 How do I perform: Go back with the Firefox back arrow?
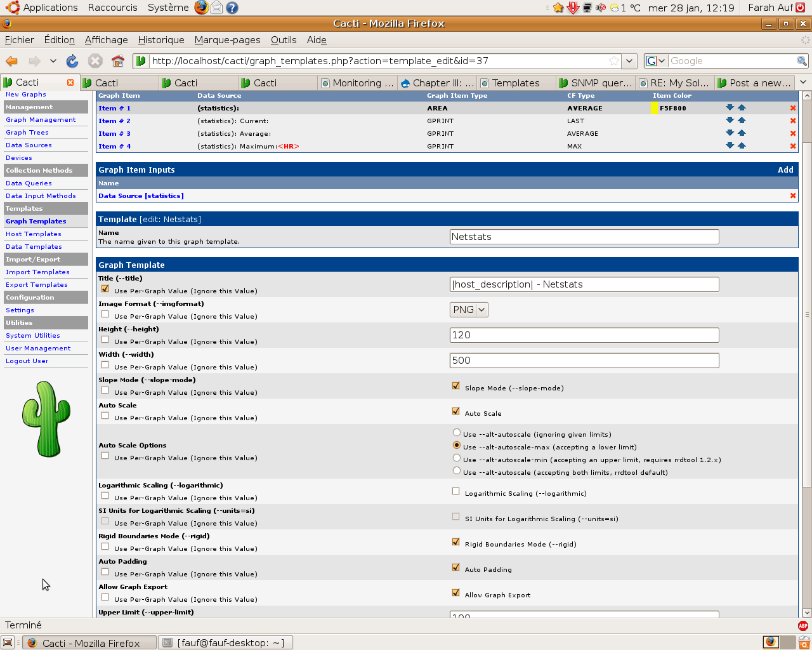(11, 61)
